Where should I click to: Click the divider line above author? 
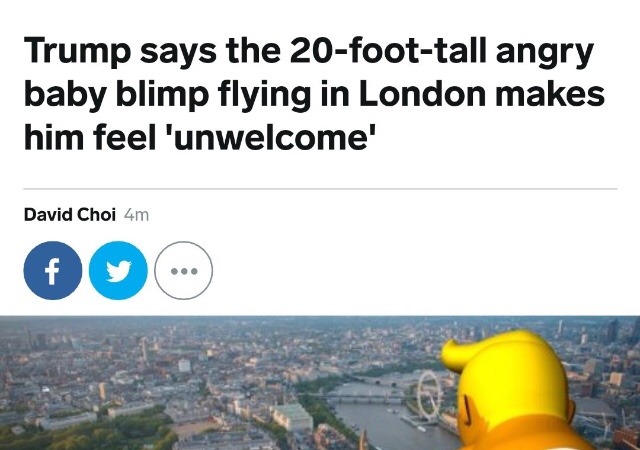click(320, 189)
